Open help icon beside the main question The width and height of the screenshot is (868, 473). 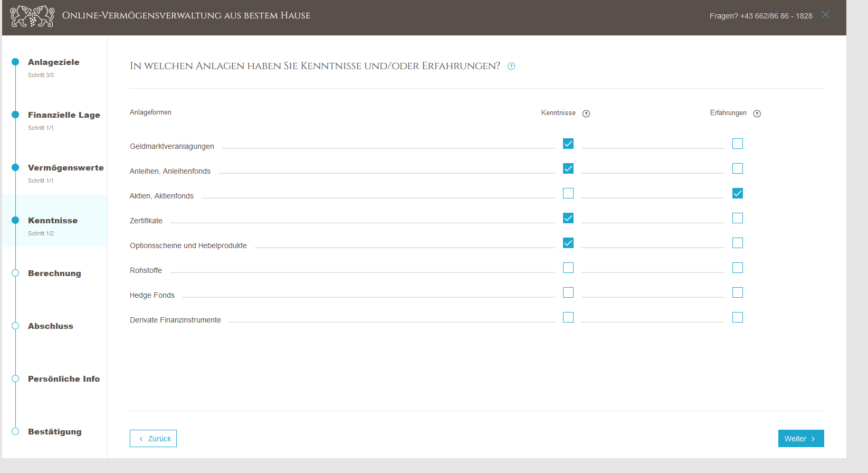pyautogui.click(x=511, y=67)
